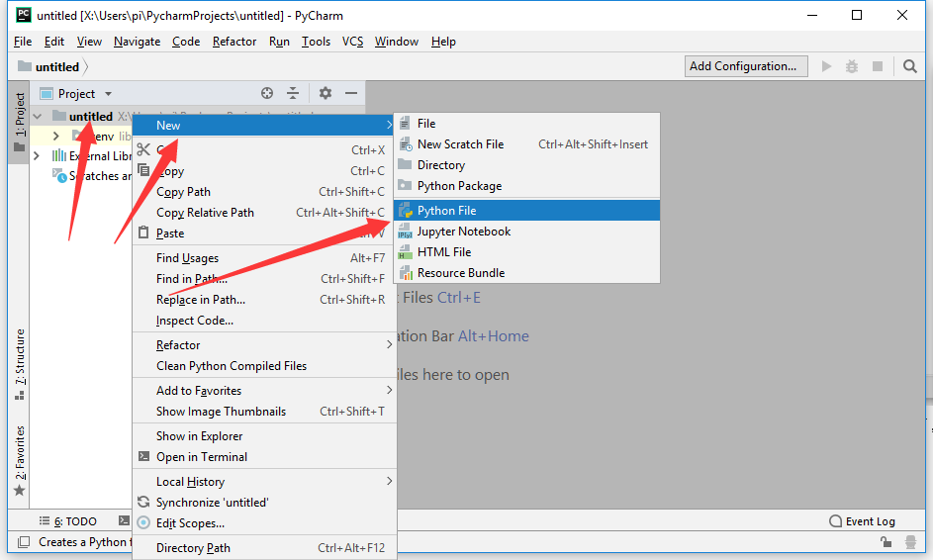Click the collapse all icon in Project panel
Image resolution: width=933 pixels, height=560 pixels.
coord(293,93)
